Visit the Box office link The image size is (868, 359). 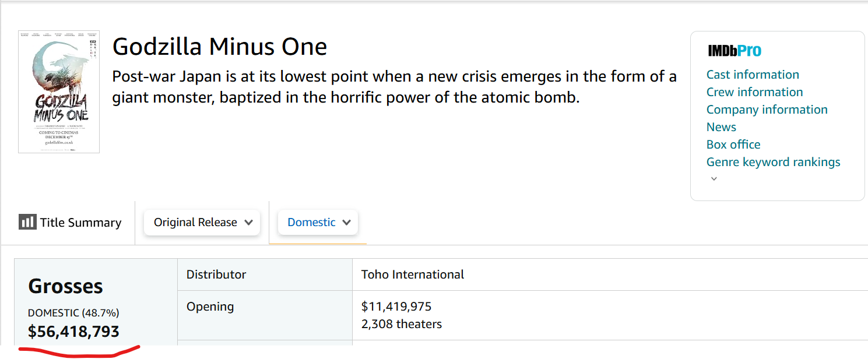[x=733, y=145]
